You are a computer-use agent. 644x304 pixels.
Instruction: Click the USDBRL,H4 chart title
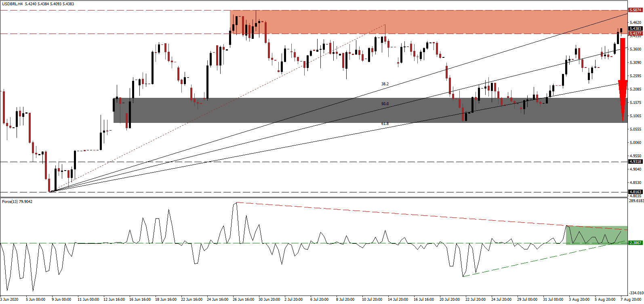pos(12,4)
